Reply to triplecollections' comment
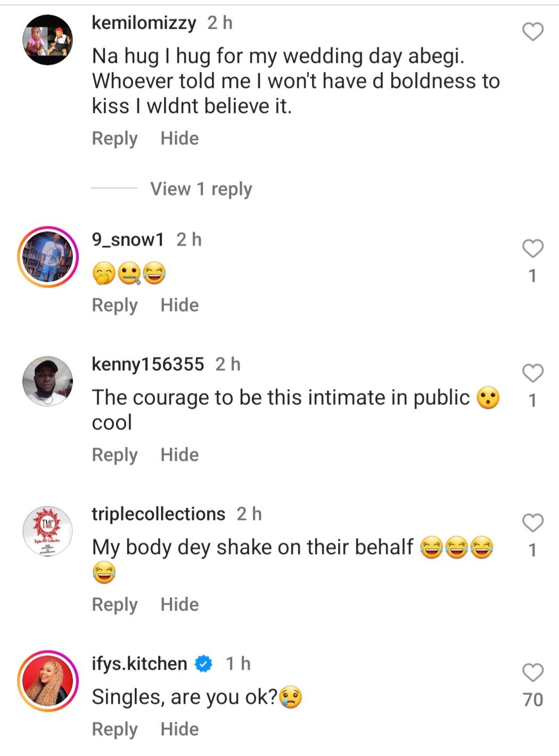Screen dimensions: 559x756 point(114,605)
